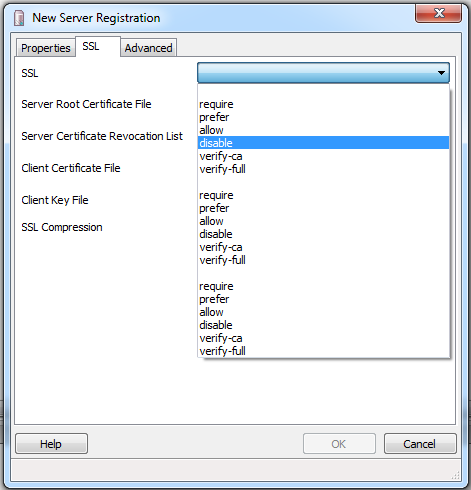Select the blank entry at the top of the list

pyautogui.click(x=323, y=91)
